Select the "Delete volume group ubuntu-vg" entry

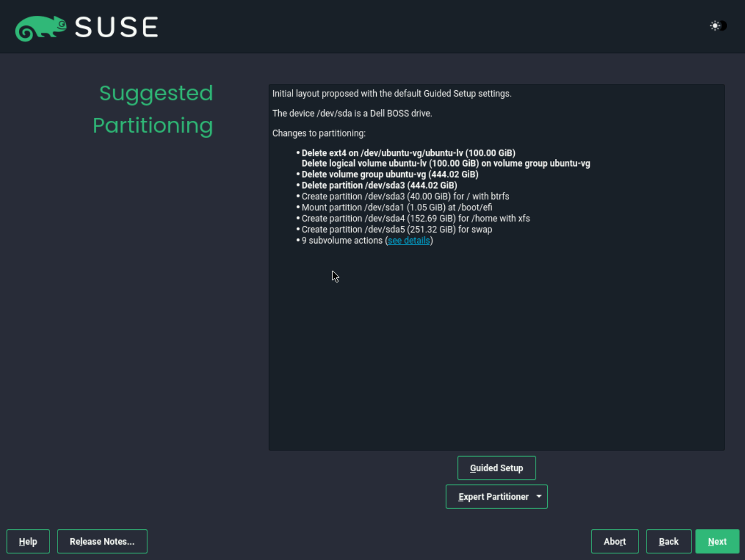pos(389,174)
